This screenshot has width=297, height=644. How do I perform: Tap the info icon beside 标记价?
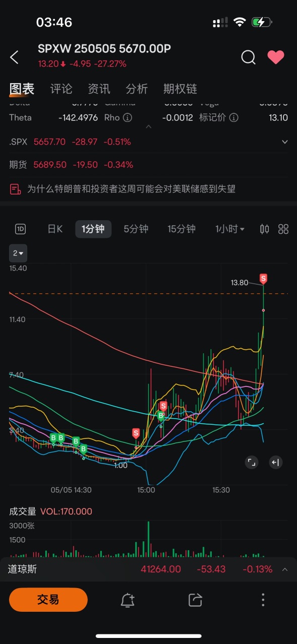tap(233, 117)
